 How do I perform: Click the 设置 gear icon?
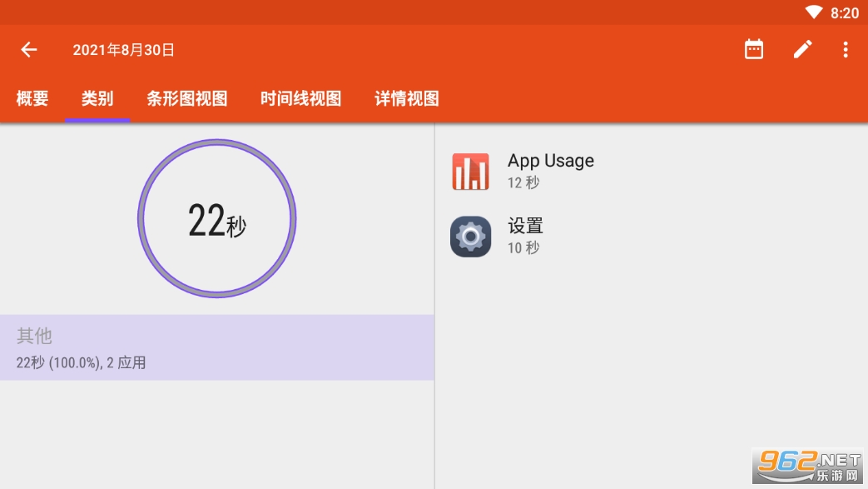[470, 237]
